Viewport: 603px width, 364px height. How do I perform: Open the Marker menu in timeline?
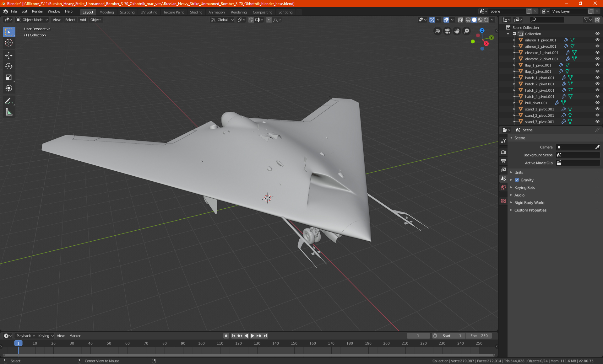[x=75, y=336]
